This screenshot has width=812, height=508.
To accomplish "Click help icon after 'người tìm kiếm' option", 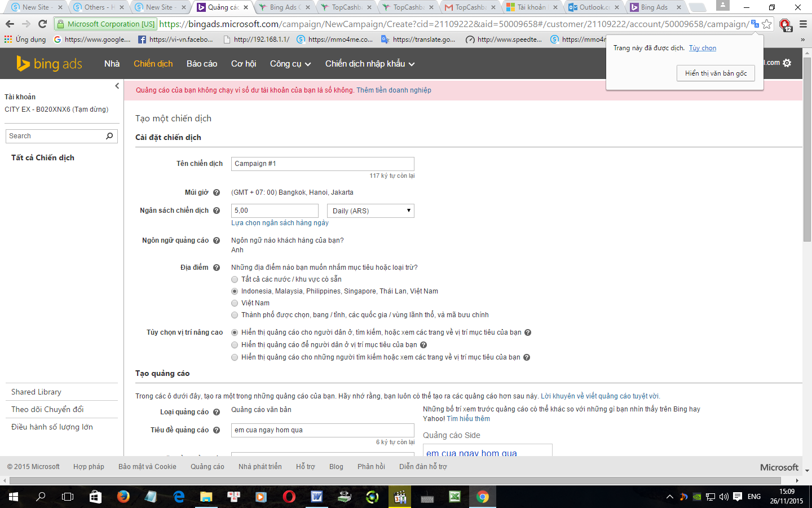I will point(527,357).
